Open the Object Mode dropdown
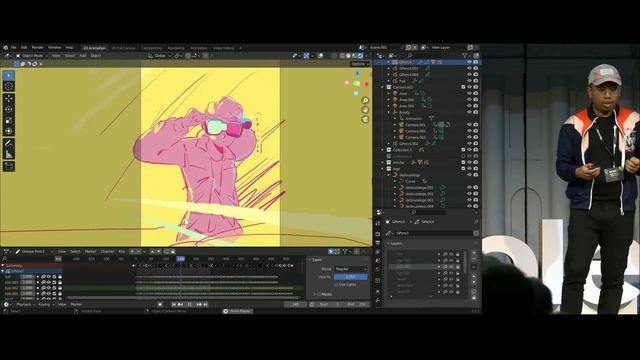 pos(32,56)
